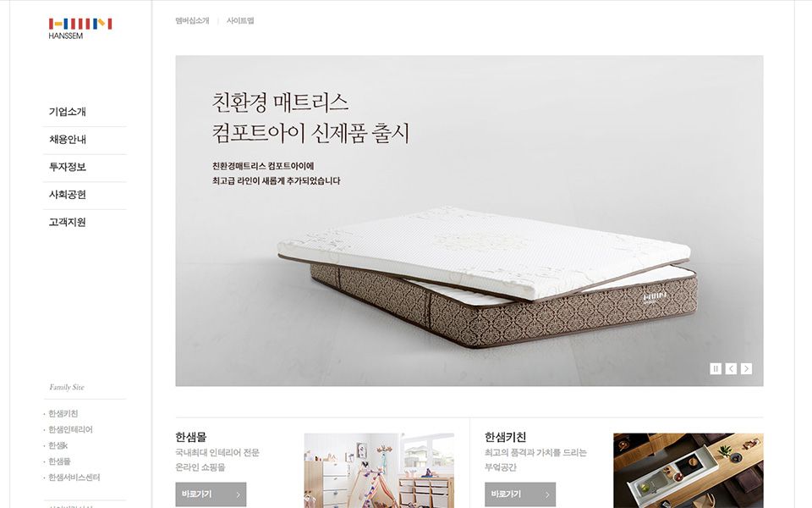Visit the 한샘키친 family site link
Viewport: 812px width, 508px height.
point(63,413)
